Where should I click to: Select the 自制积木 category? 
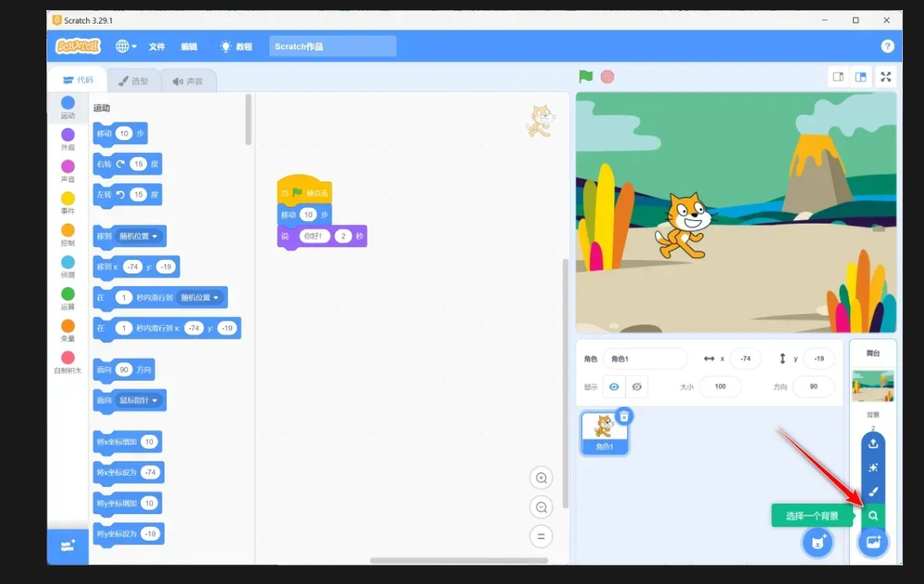tap(68, 362)
